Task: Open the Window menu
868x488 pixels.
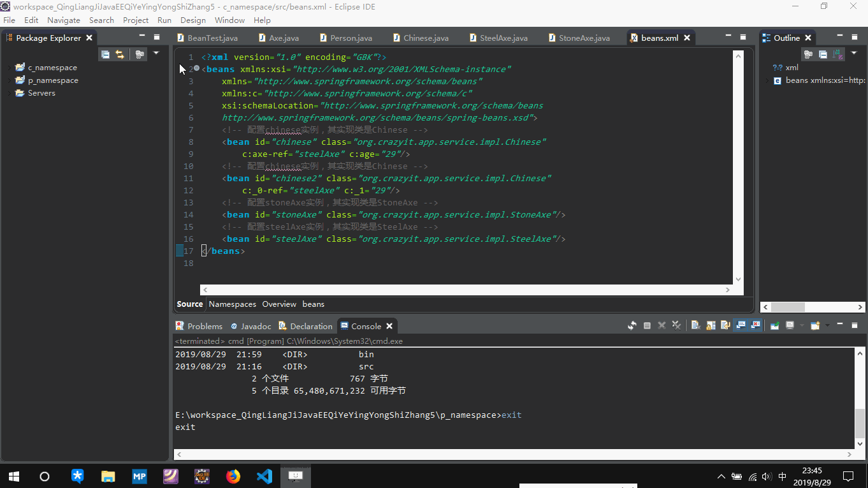Action: (x=229, y=20)
